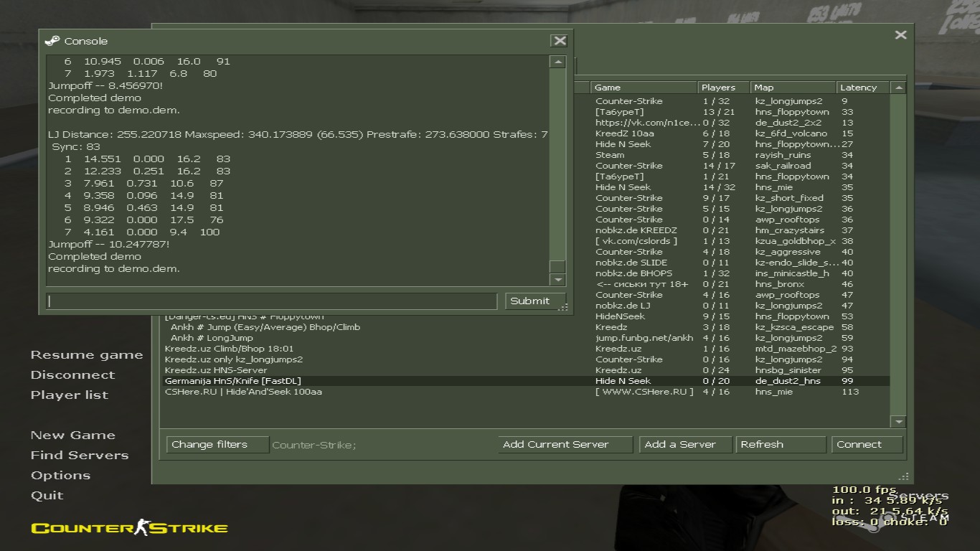The width and height of the screenshot is (980, 551).
Task: Click the nobkz.de BHOPS game cell
Action: tap(633, 273)
